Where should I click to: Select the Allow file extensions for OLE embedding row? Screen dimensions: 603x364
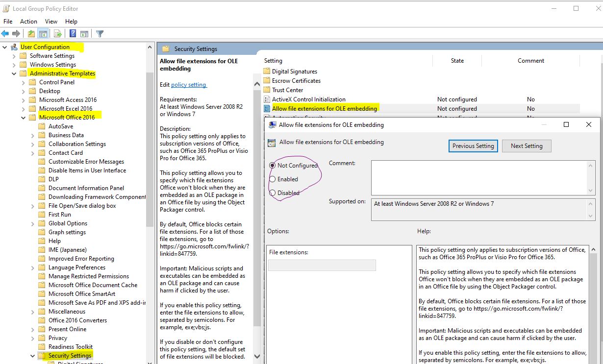tap(421, 109)
